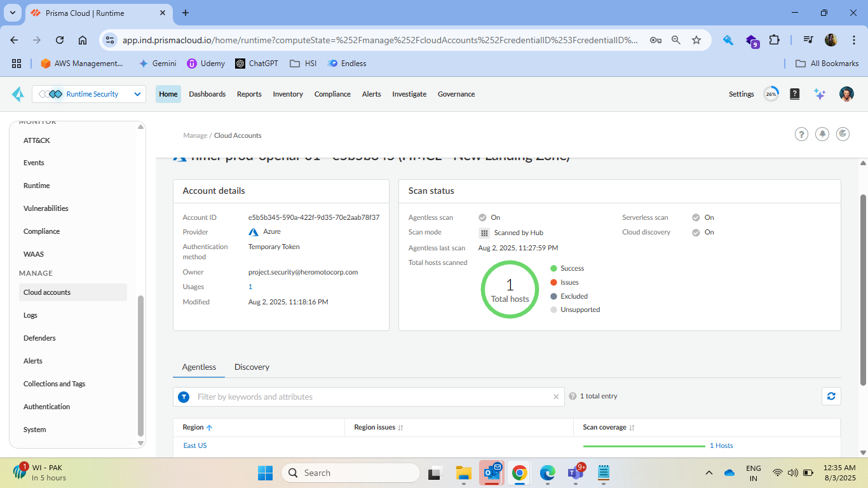The width and height of the screenshot is (868, 488).
Task: Open the Compliance top menu
Action: 332,94
